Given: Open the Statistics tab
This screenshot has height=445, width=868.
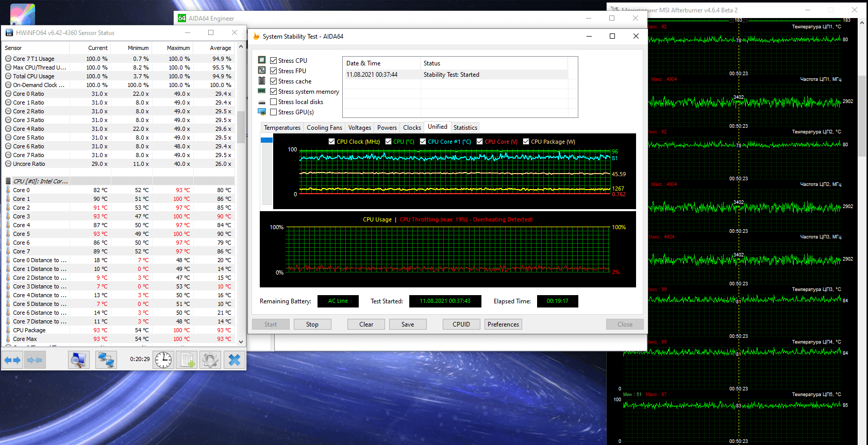Looking at the screenshot, I should [465, 128].
